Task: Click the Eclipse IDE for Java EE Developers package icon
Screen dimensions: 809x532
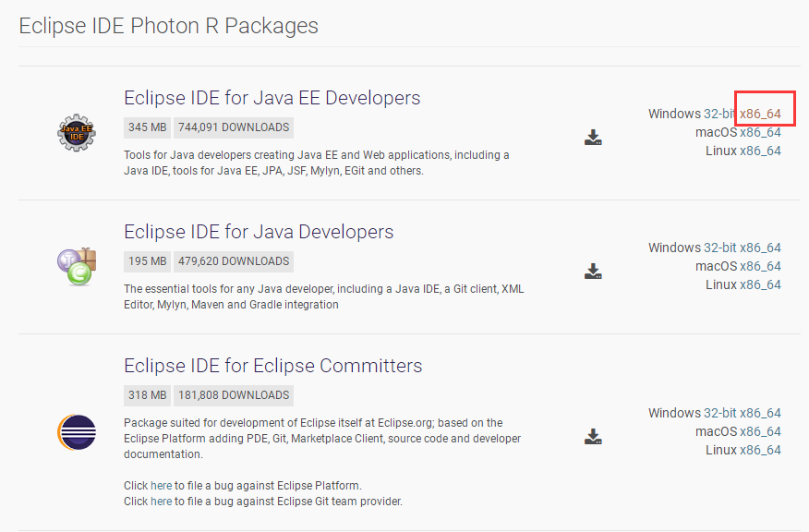Action: click(x=77, y=132)
